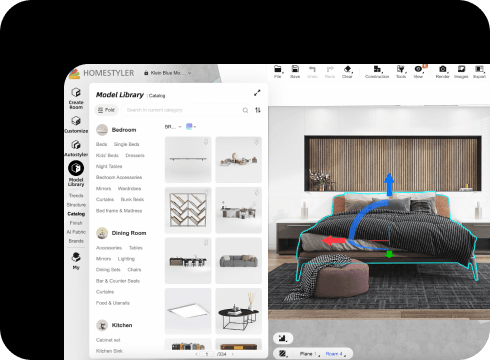Click the green down-arrow gizmo handle
The height and width of the screenshot is (360, 490).
tap(389, 255)
